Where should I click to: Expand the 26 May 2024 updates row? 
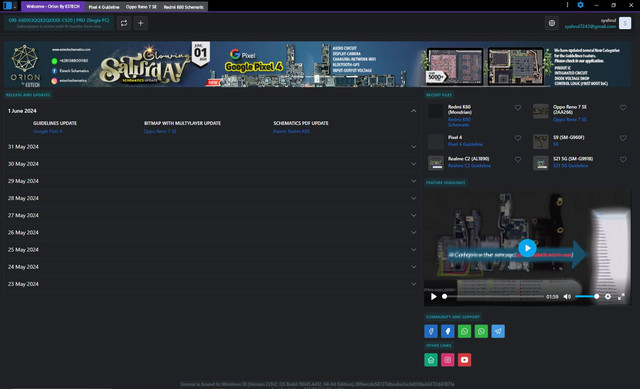[212, 232]
